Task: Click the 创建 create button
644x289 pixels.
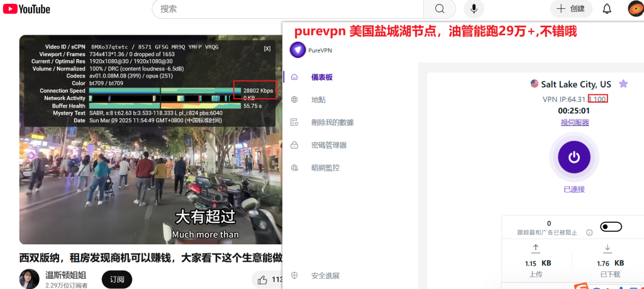Action: coord(571,9)
